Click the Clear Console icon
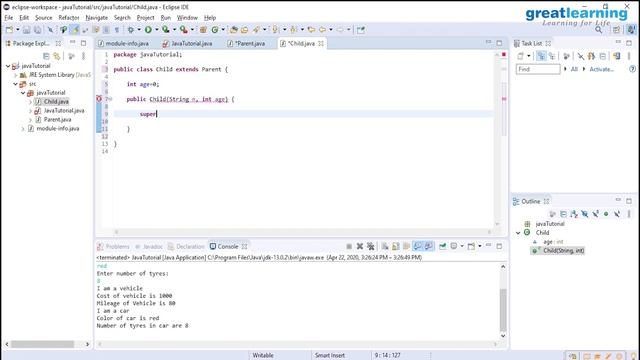This screenshot has width=640, height=360. pos(385,247)
